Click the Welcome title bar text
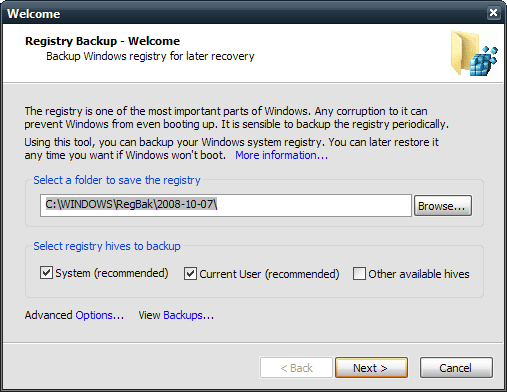This screenshot has width=507, height=392. tap(34, 14)
